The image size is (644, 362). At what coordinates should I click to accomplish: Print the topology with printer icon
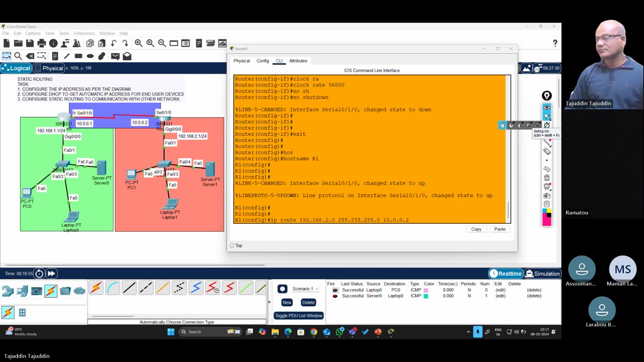(42, 43)
